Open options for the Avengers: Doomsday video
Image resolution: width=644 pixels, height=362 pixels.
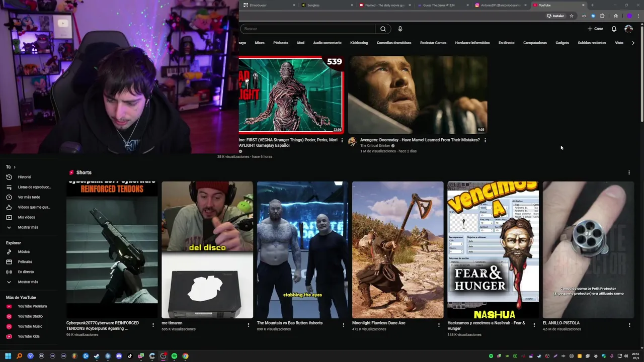tap(485, 140)
